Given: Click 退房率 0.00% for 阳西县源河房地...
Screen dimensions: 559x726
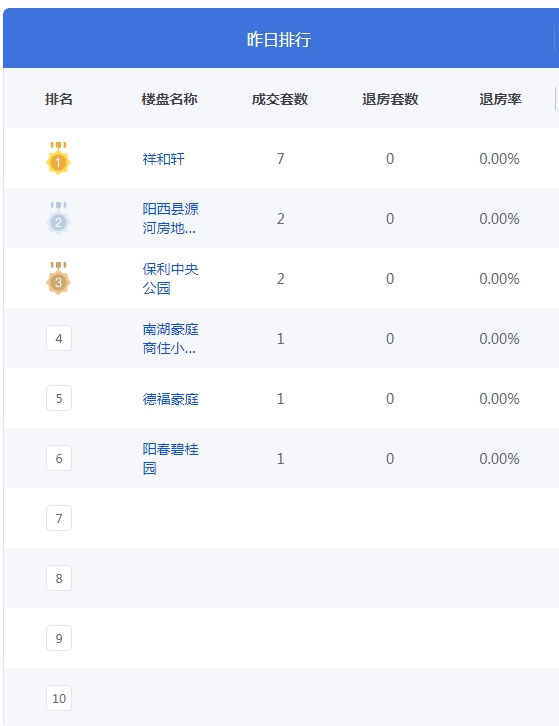Looking at the screenshot, I should click(499, 219).
